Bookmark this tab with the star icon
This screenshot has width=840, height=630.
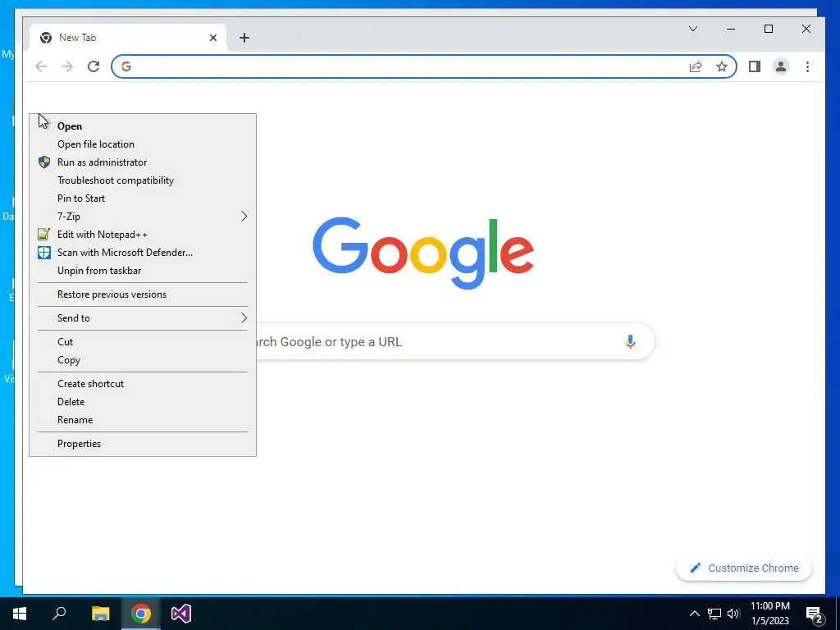coord(722,66)
